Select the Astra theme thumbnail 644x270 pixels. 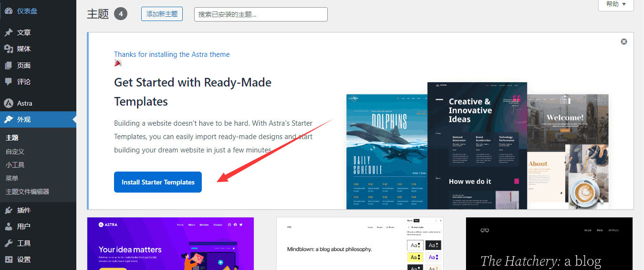[170, 244]
